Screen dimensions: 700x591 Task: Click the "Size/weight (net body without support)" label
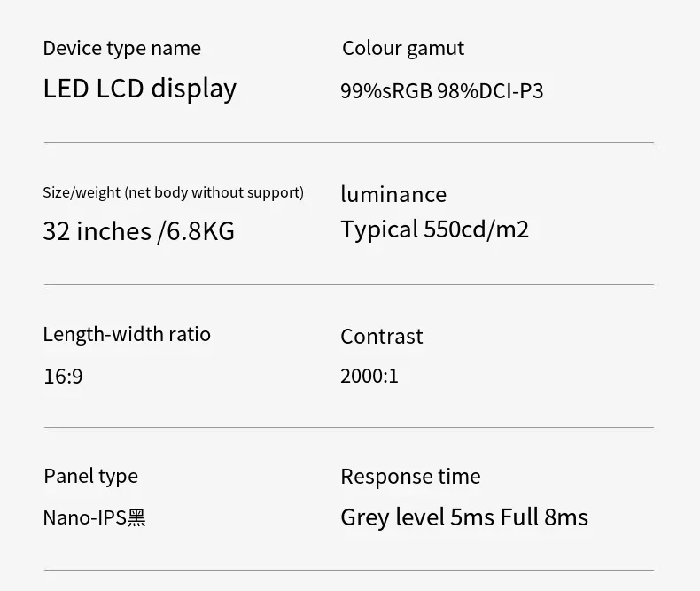pos(173,192)
